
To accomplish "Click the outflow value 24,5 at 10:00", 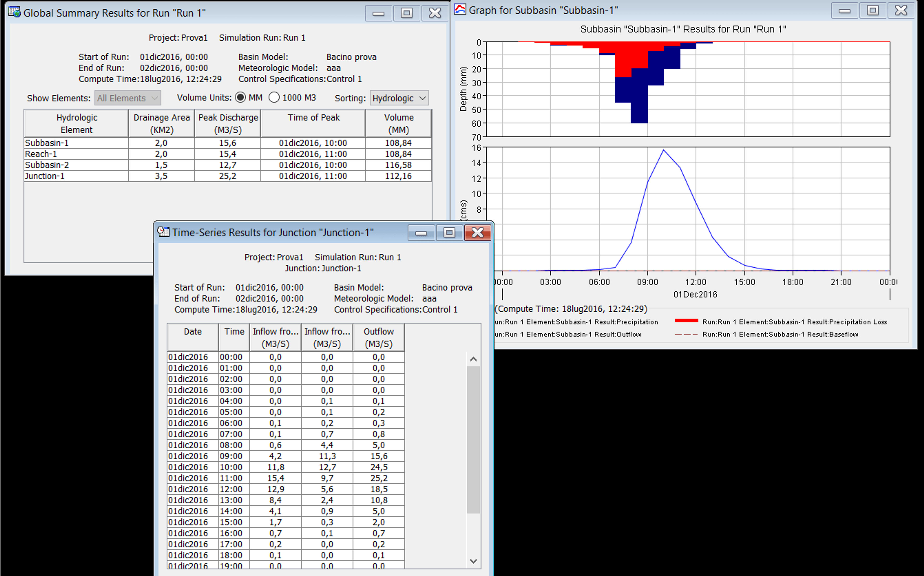I will 378,467.
